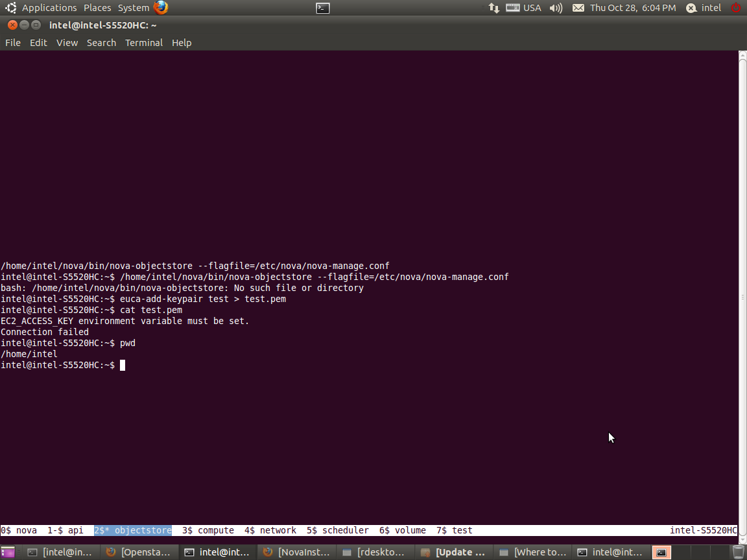Image resolution: width=747 pixels, height=560 pixels.
Task: Open the USA keyboard layout indicator
Action: [x=523, y=8]
